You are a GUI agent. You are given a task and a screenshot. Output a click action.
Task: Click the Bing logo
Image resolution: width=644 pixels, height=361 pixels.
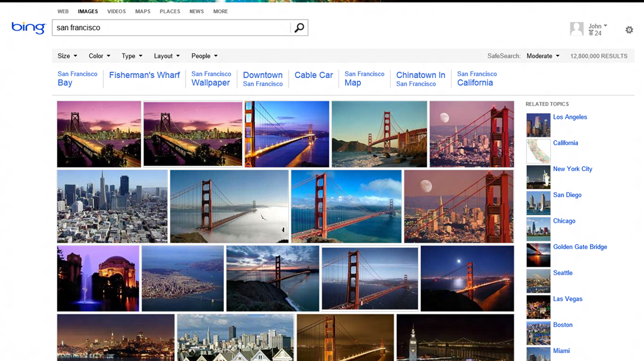pyautogui.click(x=28, y=28)
